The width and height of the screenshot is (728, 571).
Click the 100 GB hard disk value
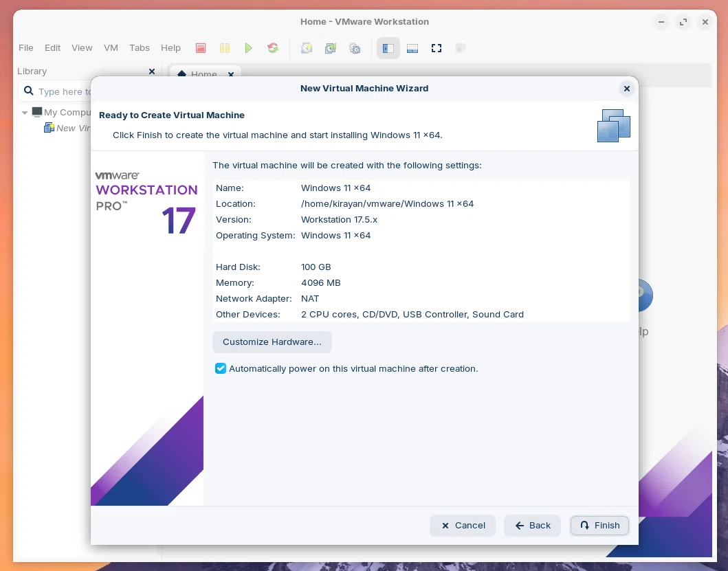(316, 267)
